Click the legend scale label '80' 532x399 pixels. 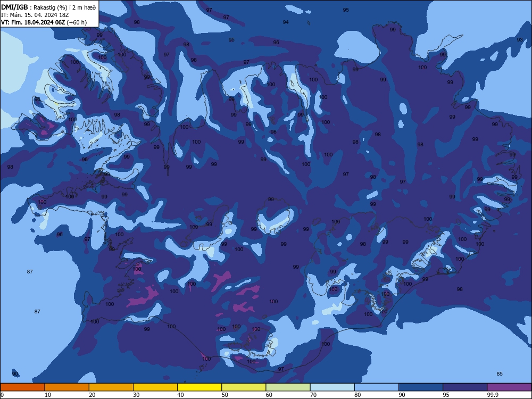point(358,395)
